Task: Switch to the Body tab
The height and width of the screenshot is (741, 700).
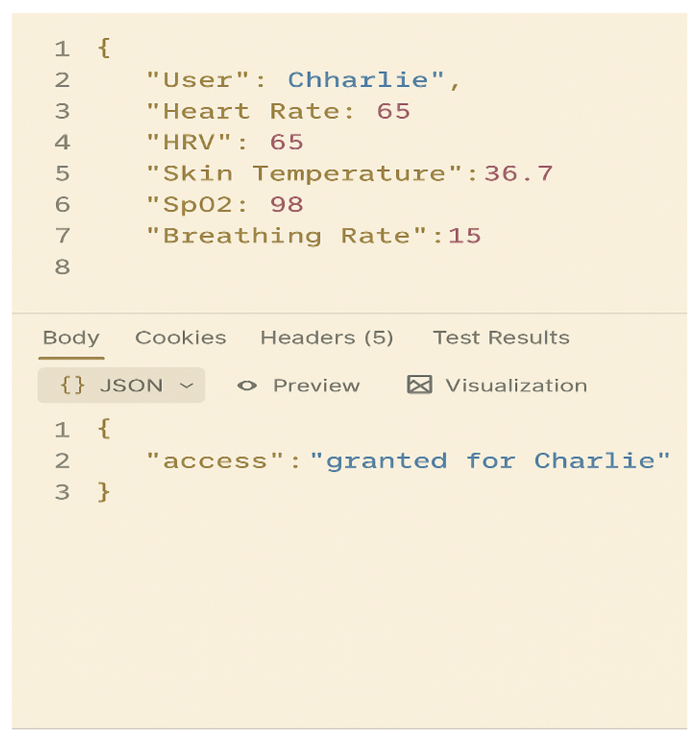Action: tap(71, 338)
